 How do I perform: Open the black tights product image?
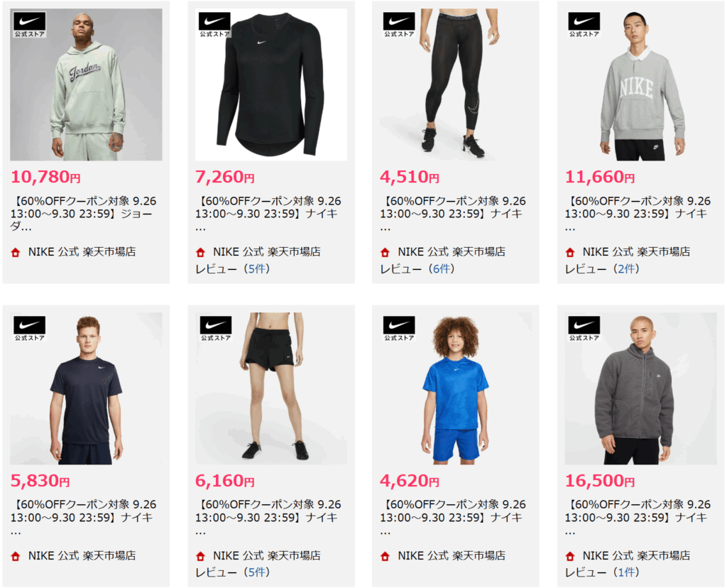click(x=455, y=85)
